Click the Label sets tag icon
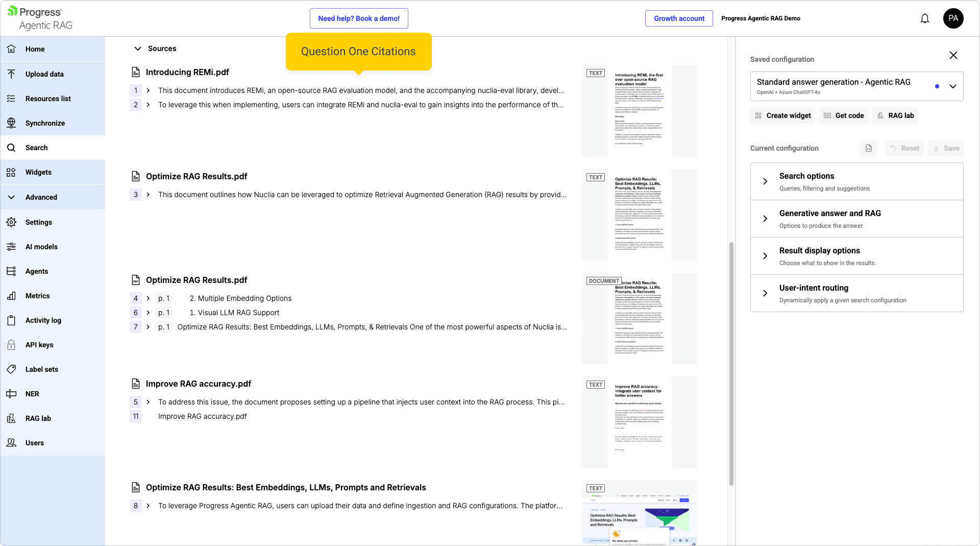The width and height of the screenshot is (980, 546). [11, 369]
